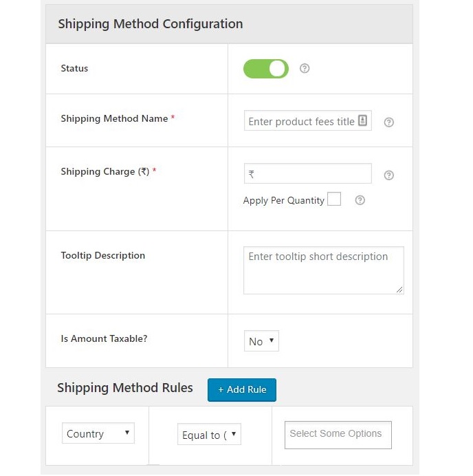Click the Select Some Options field
The width and height of the screenshot is (473, 476).
point(338,435)
